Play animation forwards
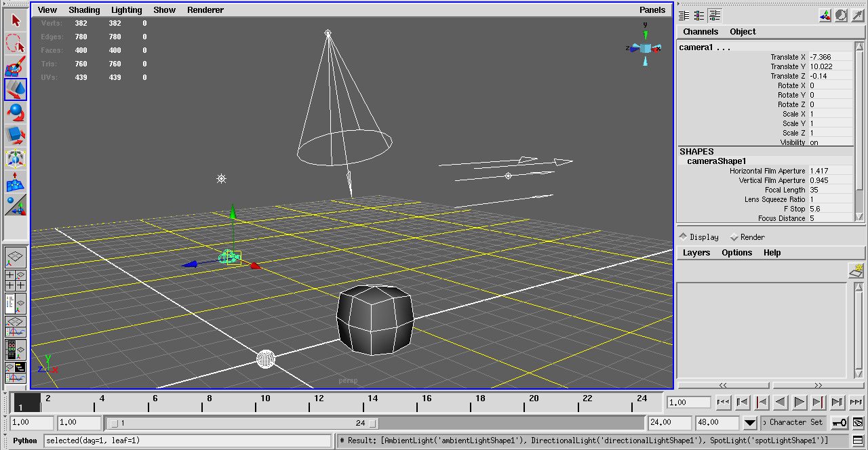Screen dimensions: 868x450 point(800,402)
